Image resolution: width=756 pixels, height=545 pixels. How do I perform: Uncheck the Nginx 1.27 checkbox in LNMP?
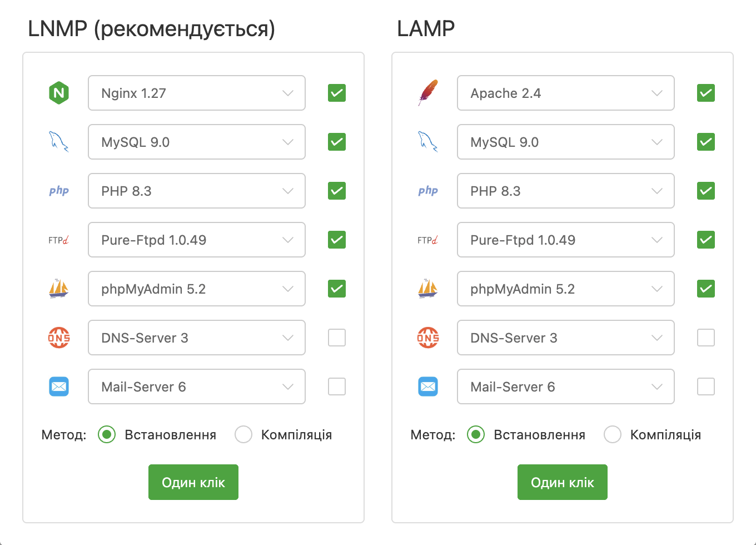coord(337,93)
